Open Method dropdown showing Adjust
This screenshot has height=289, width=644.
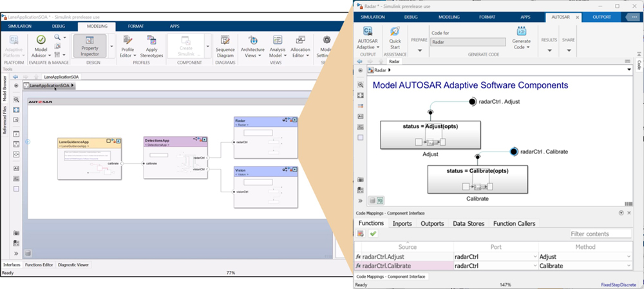point(629,257)
